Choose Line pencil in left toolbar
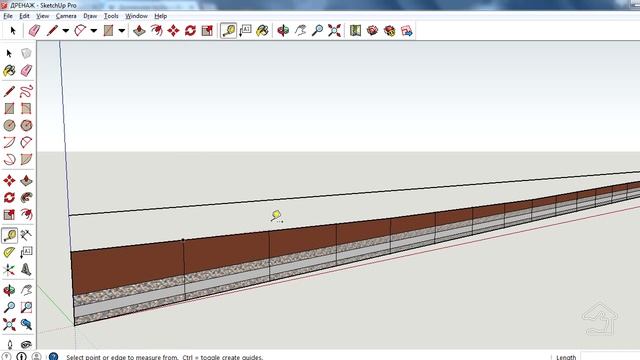The width and height of the screenshot is (640, 360). point(9,91)
